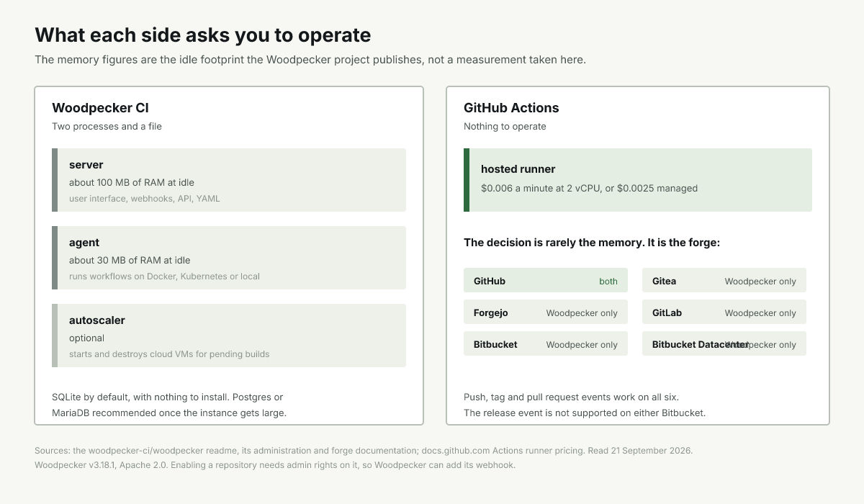Select the 'GitHub Actions' card title
The height and width of the screenshot is (504, 864).
pos(511,108)
